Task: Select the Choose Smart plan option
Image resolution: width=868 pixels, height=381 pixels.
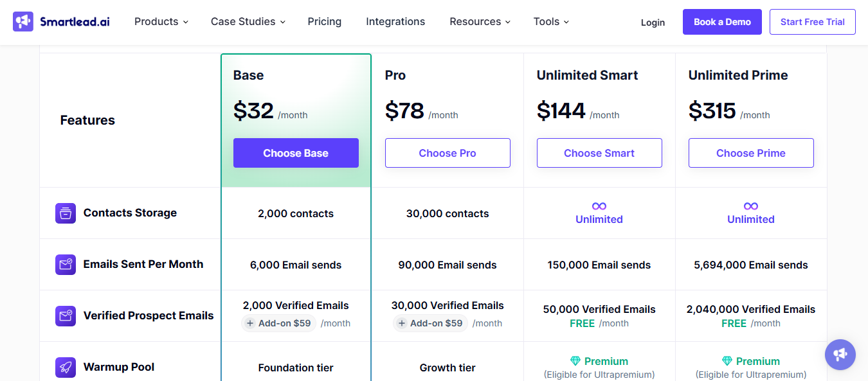Action: coord(599,153)
